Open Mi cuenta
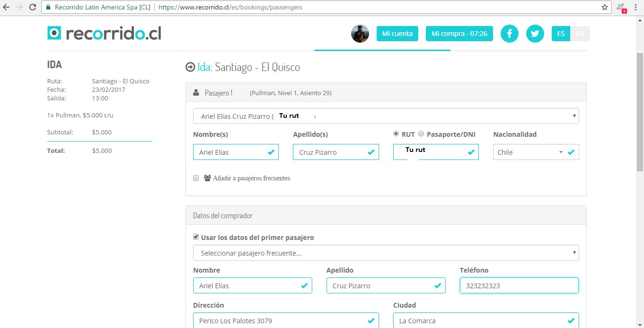The height and width of the screenshot is (328, 644). [x=397, y=34]
